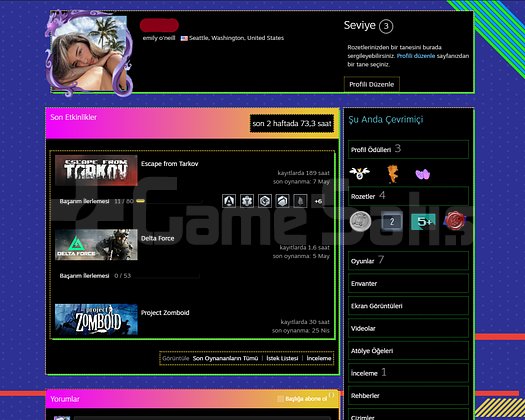Viewport: 525px width, 420px height.
Task: Open Son Oynananların Tümü link
Action: (225, 358)
